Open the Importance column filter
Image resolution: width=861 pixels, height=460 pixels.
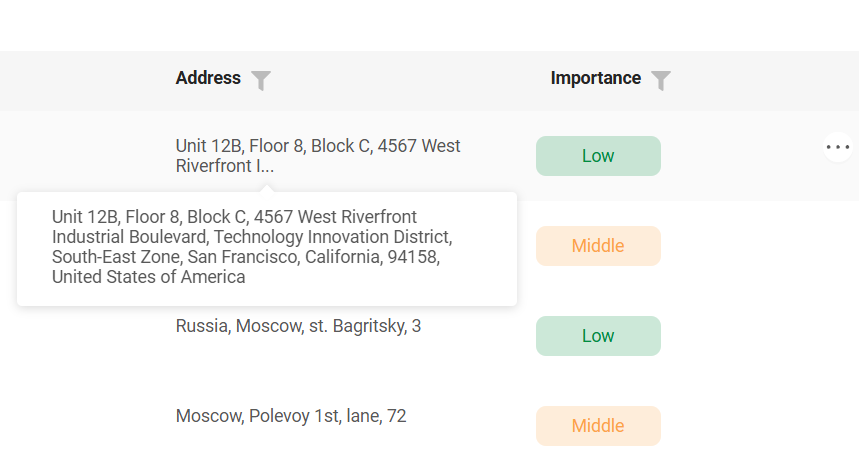pos(661,80)
